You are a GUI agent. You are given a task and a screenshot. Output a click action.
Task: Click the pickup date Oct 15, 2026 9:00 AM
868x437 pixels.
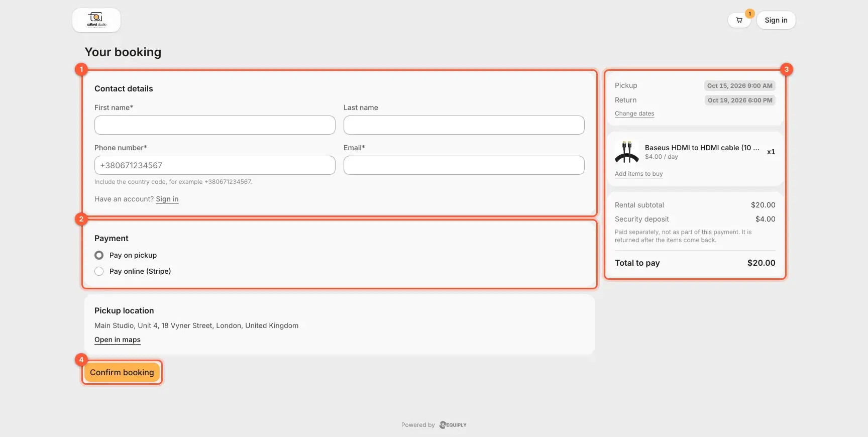(x=740, y=86)
